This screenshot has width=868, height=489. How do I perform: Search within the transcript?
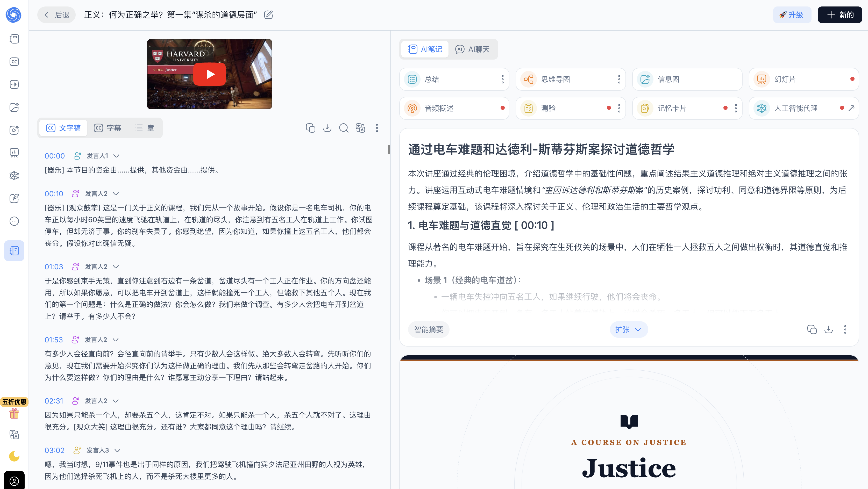[x=344, y=128]
